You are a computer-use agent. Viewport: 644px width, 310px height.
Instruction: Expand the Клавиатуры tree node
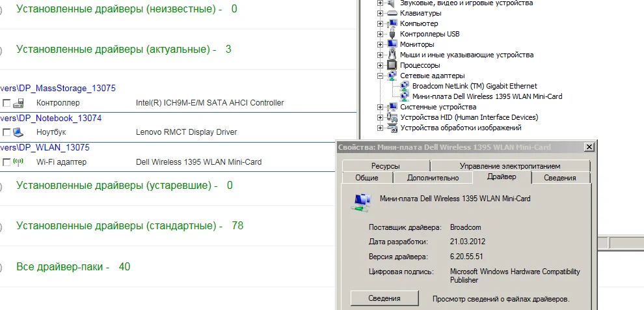(x=380, y=13)
